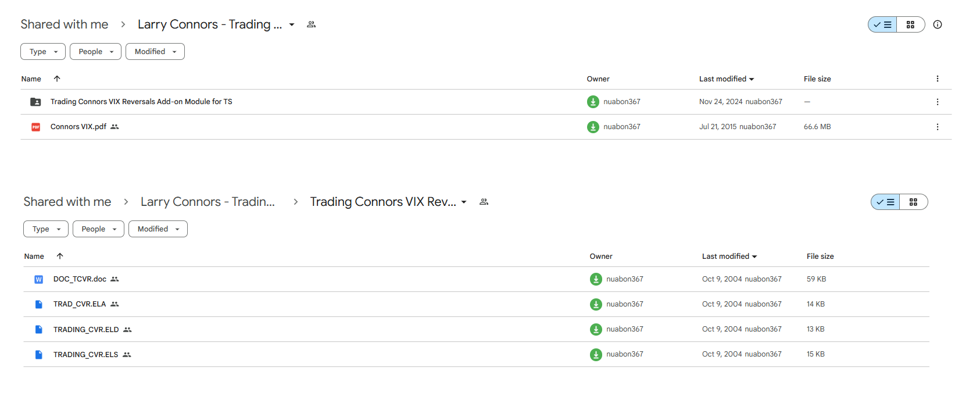Click the owner avatar in the TRADING_CVR.ELD row
This screenshot has height=399, width=980.
click(596, 329)
